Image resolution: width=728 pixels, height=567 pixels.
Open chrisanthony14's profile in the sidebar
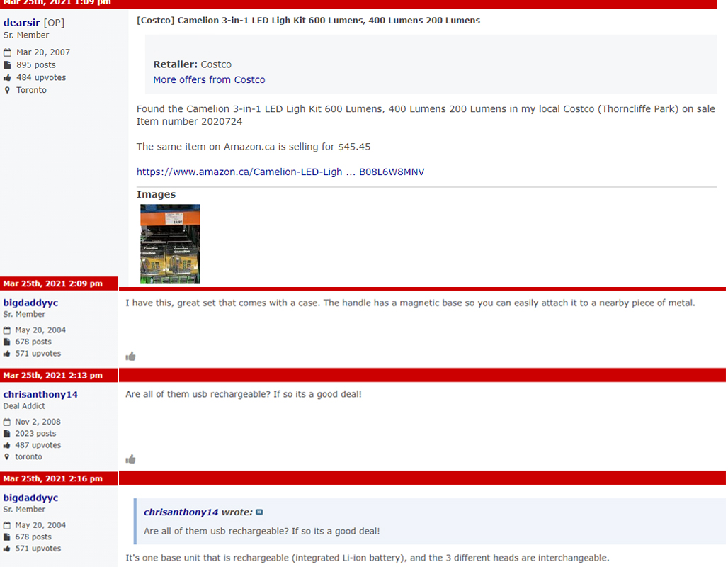click(40, 394)
